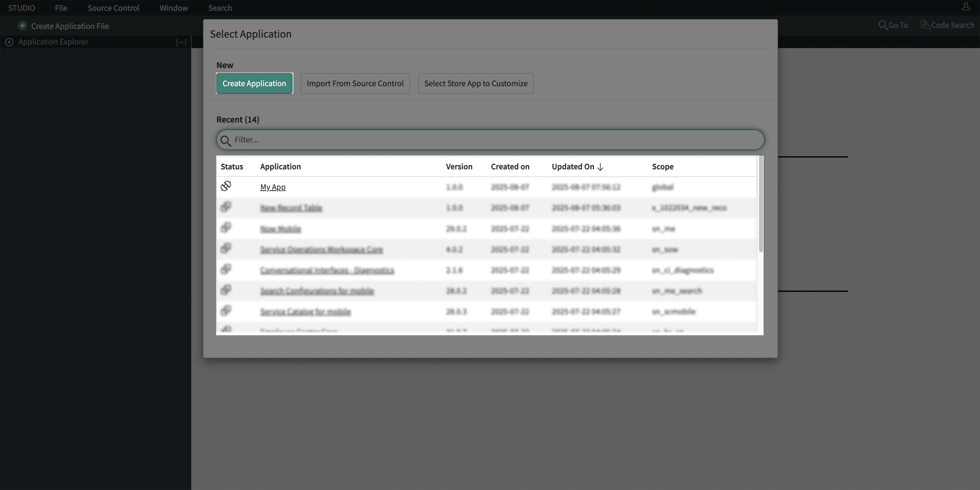This screenshot has height=490, width=980.
Task: Click inside the Filter input field
Action: tap(495, 140)
